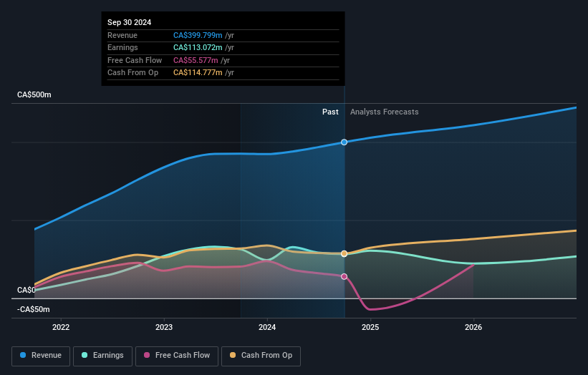The image size is (588, 375).
Task: Select the pink Free Cash Flow data point
Action: coord(344,276)
